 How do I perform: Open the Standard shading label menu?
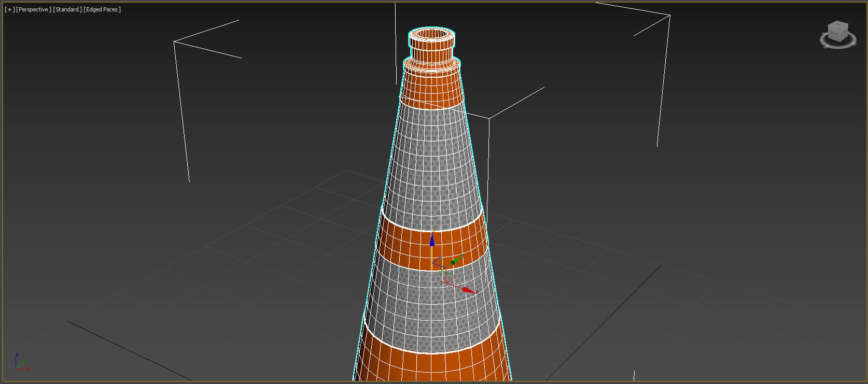67,9
